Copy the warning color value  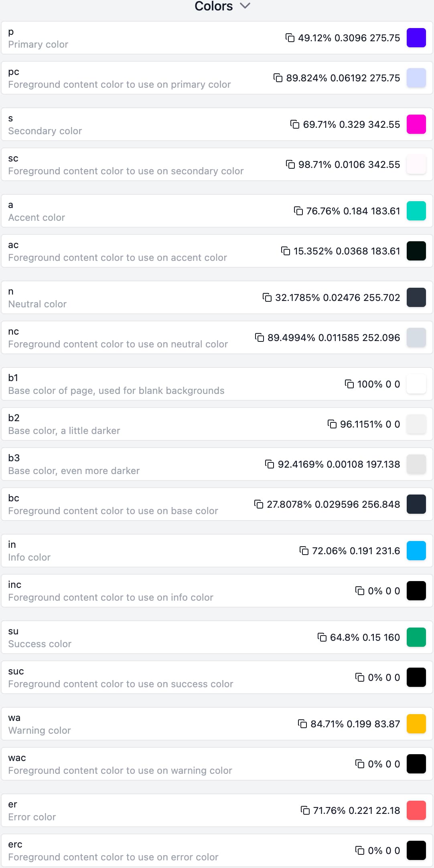(x=302, y=724)
